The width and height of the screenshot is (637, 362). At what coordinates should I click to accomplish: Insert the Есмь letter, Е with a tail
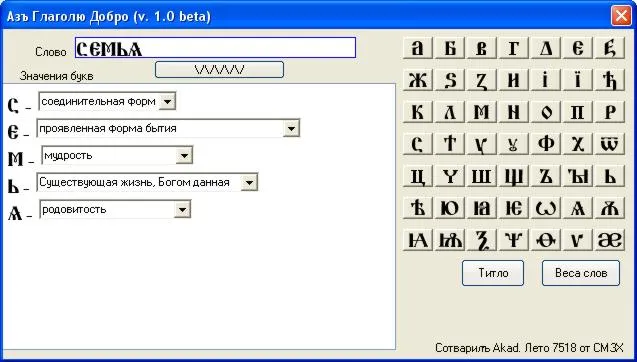coord(610,48)
